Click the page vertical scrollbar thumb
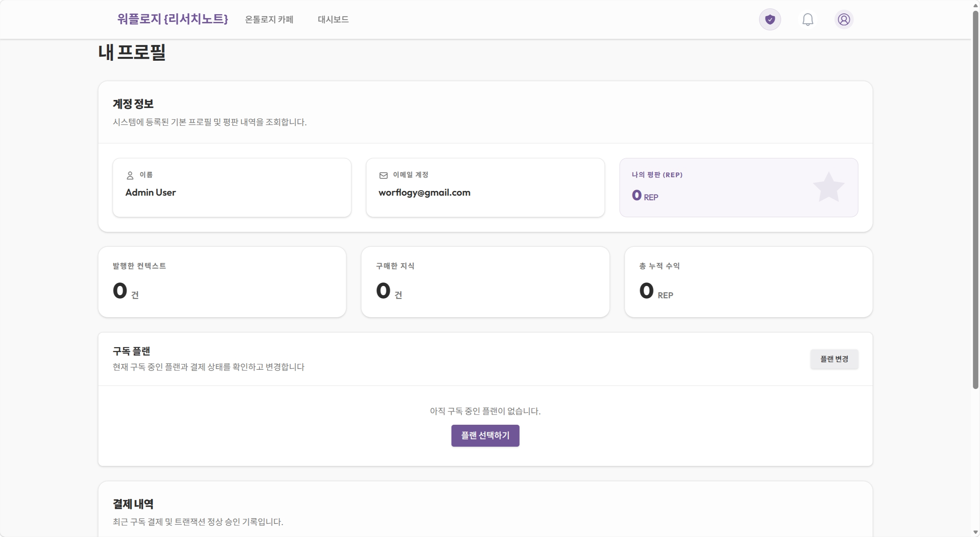 (x=975, y=200)
